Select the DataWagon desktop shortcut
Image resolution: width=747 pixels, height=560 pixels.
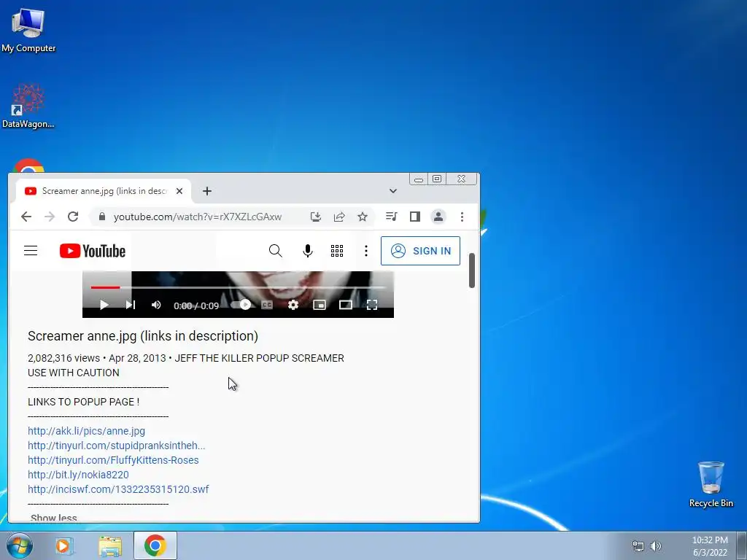point(28,106)
